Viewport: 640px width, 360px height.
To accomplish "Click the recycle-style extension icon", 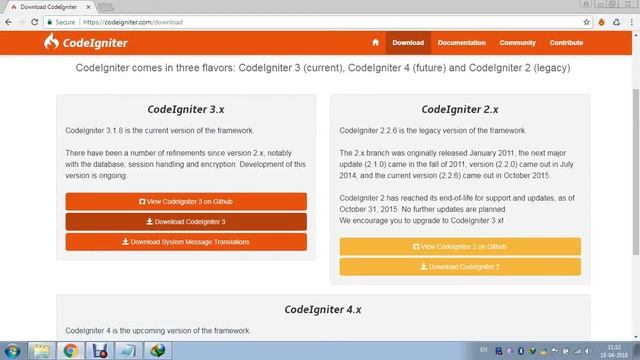I will pyautogui.click(x=616, y=22).
